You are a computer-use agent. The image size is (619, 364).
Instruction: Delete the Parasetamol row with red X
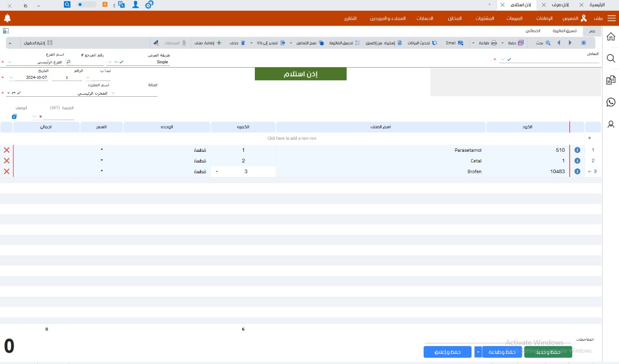pos(7,150)
